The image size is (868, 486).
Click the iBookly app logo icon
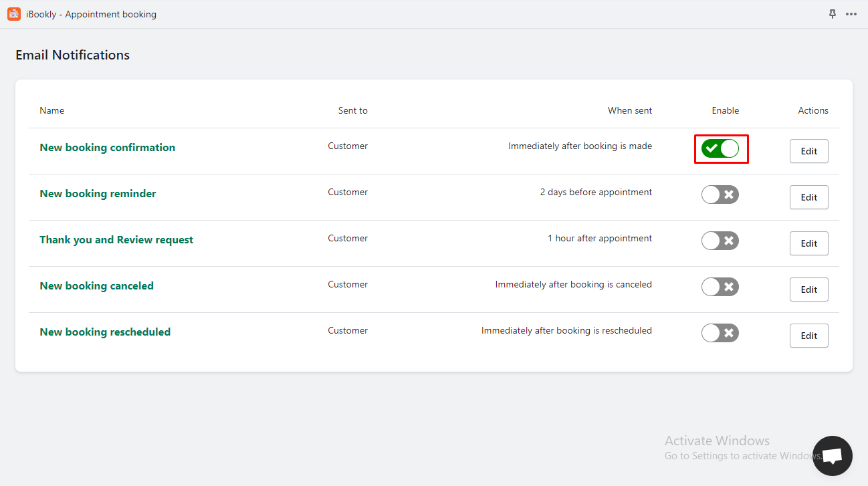[x=14, y=14]
